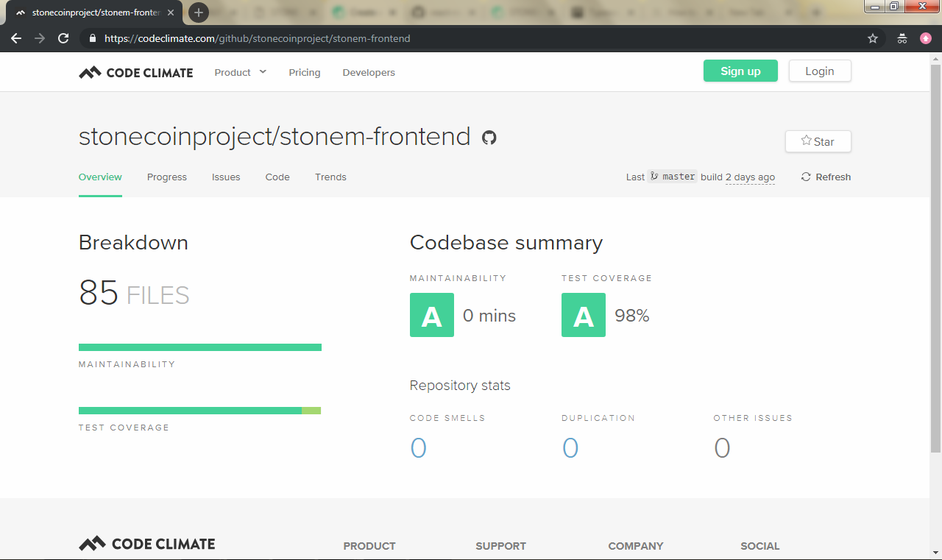Screen dimensions: 942x560
Task: Star the stonem-frontend repository
Action: click(818, 141)
